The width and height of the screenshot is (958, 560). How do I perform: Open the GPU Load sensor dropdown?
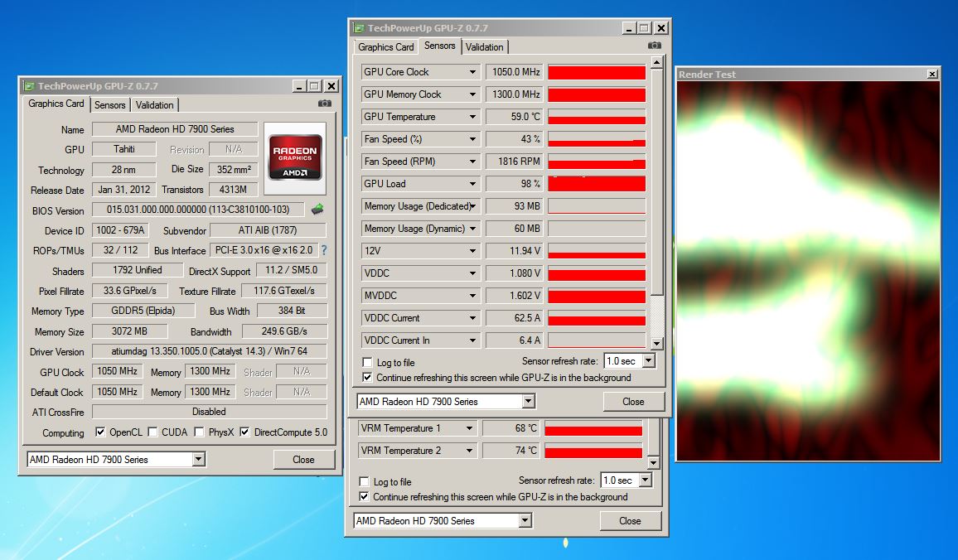tap(472, 184)
